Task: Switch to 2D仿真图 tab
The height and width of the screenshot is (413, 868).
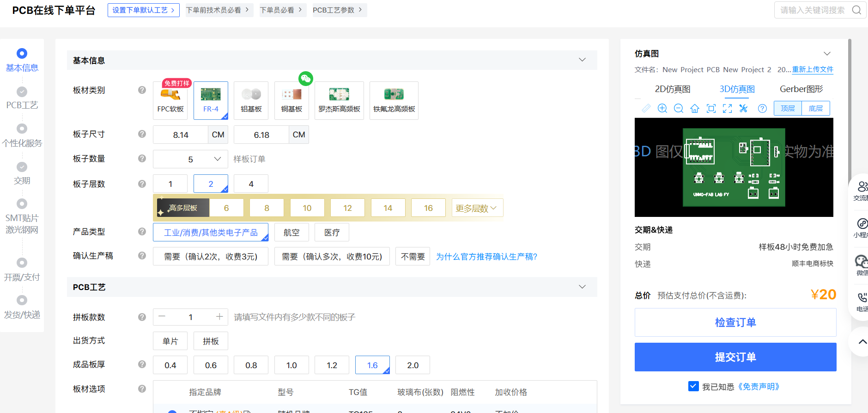Action: [x=673, y=89]
